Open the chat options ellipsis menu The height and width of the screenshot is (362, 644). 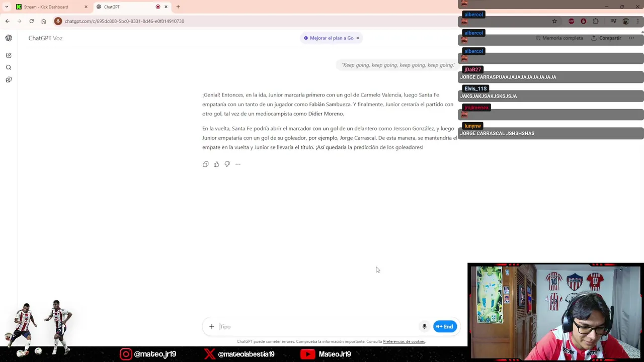click(631, 38)
